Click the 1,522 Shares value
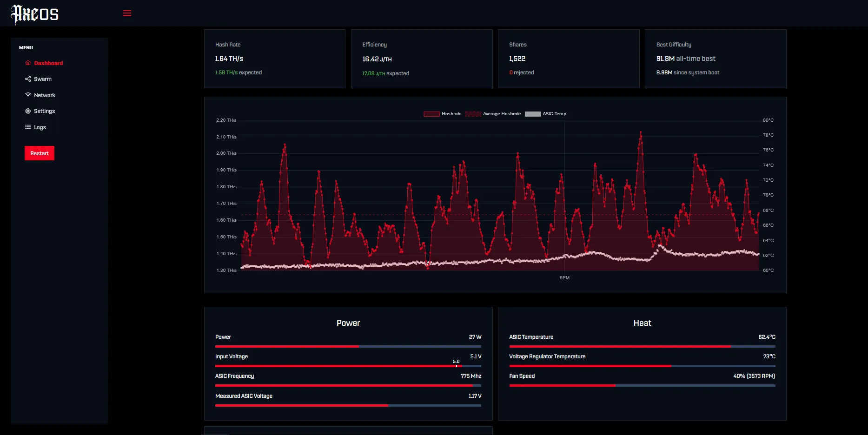This screenshot has width=868, height=435. [x=517, y=59]
